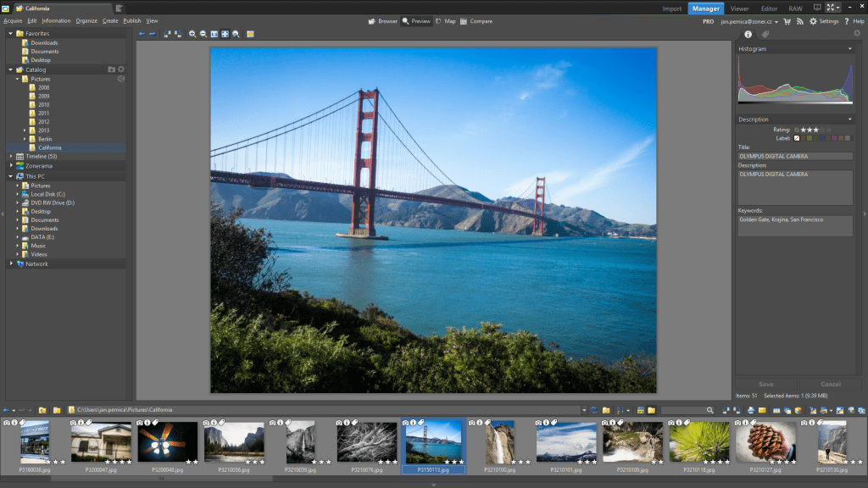This screenshot has height=488, width=868.
Task: Click the back arrow above the preview
Action: pyautogui.click(x=142, y=34)
